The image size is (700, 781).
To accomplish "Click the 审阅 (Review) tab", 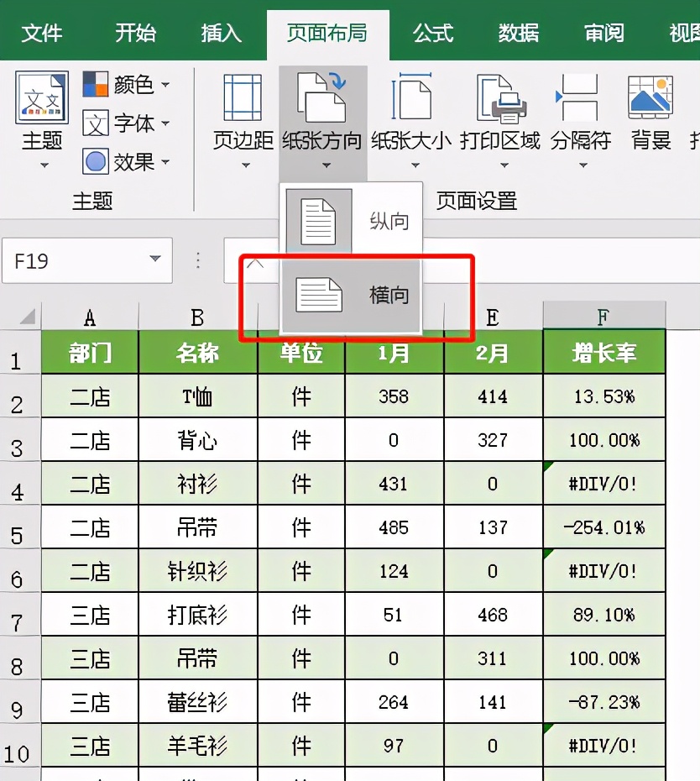I will (x=603, y=34).
